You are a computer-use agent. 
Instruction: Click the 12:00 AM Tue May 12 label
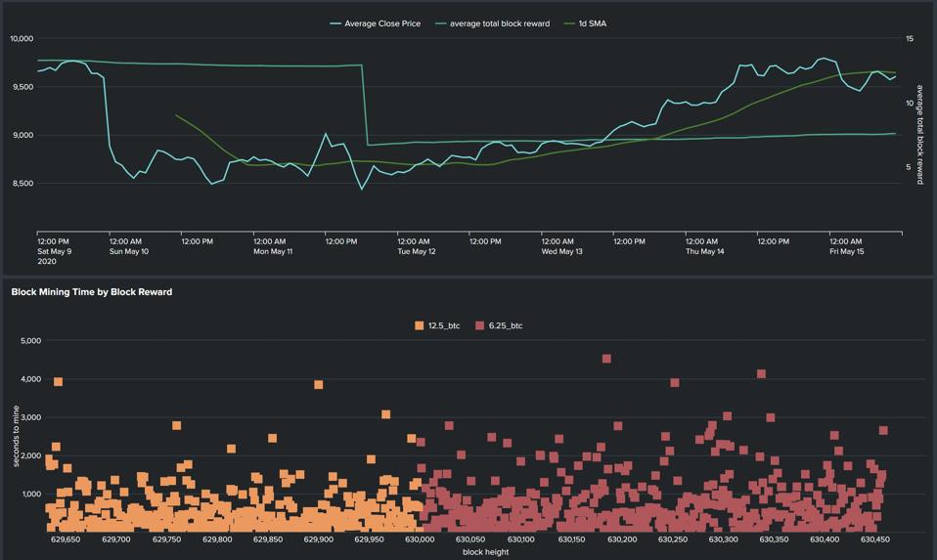point(417,246)
